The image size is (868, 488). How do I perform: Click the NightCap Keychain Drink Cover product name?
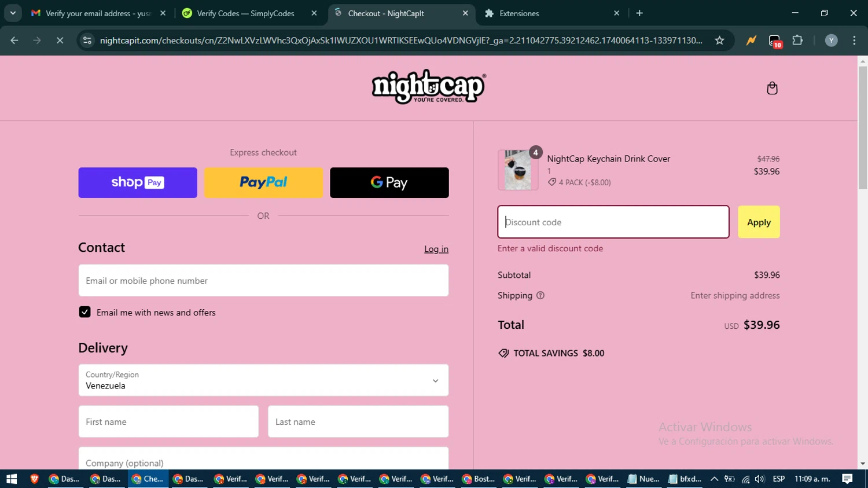point(609,159)
